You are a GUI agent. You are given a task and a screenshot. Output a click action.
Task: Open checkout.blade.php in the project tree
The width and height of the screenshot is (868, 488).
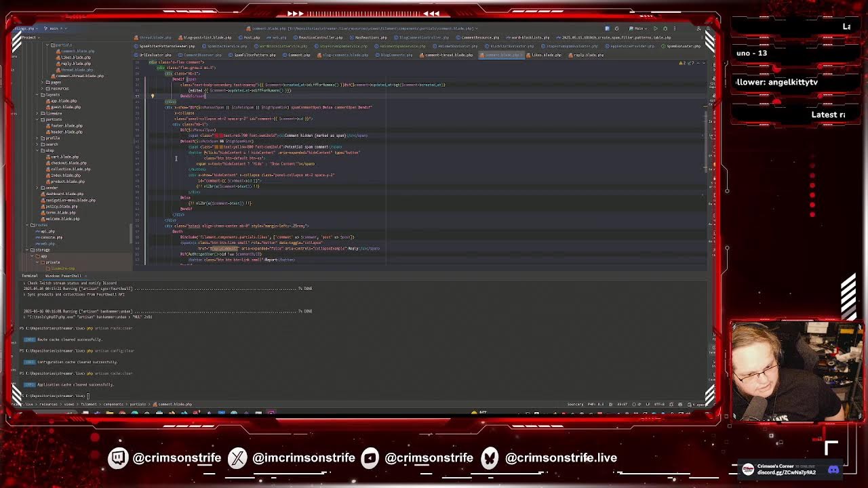tap(66, 163)
